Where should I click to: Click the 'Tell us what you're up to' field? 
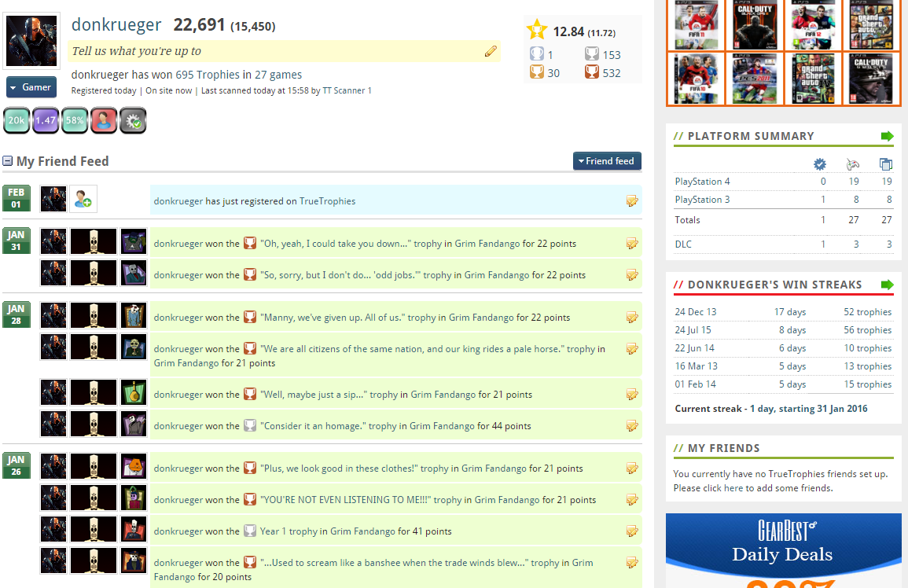click(x=284, y=51)
